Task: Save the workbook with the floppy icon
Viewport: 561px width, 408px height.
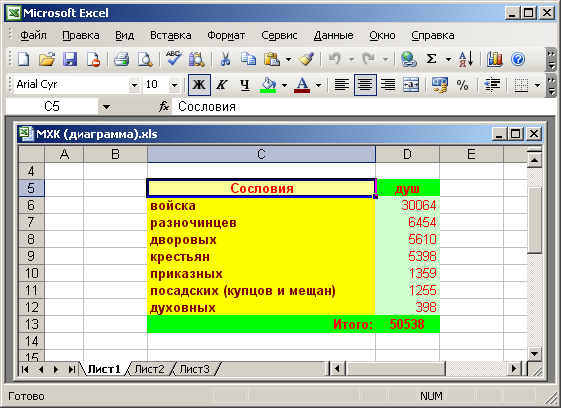Action: 70,59
